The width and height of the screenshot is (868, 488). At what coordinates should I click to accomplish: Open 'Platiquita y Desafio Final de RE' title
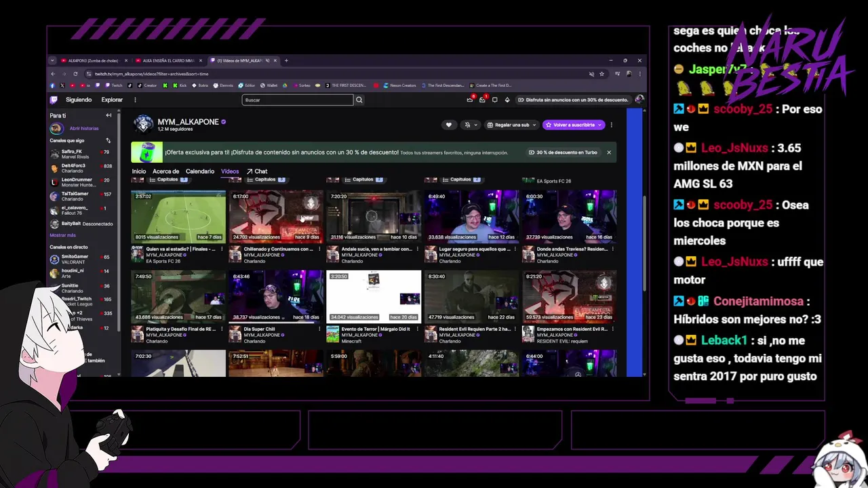[180, 329]
